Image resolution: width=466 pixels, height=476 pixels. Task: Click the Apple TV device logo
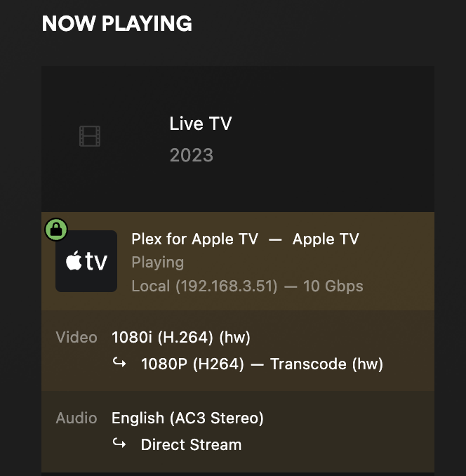pos(86,261)
